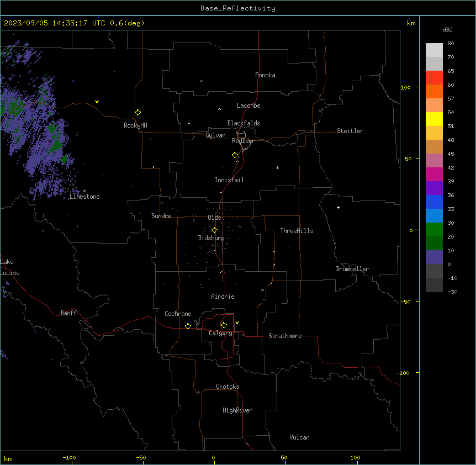The height and width of the screenshot is (465, 476).
Task: Click the Drumheller city label
Action: (x=352, y=269)
